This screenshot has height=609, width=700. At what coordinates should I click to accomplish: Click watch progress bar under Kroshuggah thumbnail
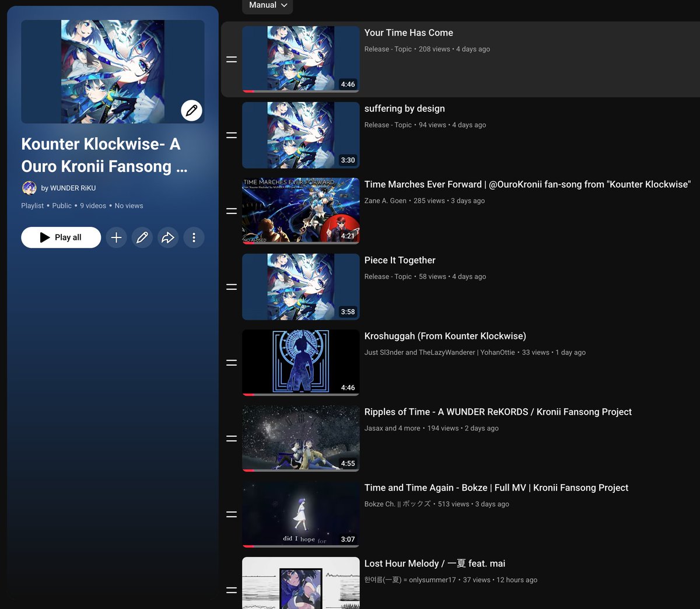[x=300, y=394]
